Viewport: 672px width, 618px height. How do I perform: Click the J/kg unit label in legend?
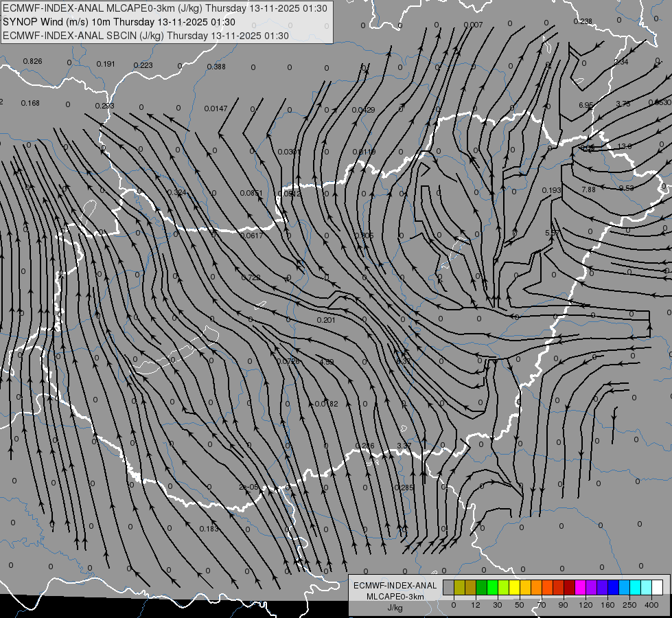(395, 608)
